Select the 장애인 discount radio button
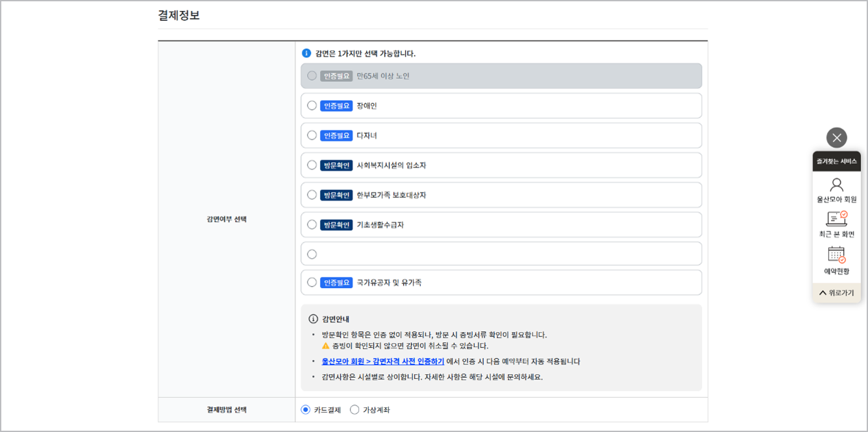Image resolution: width=868 pixels, height=432 pixels. tap(312, 105)
